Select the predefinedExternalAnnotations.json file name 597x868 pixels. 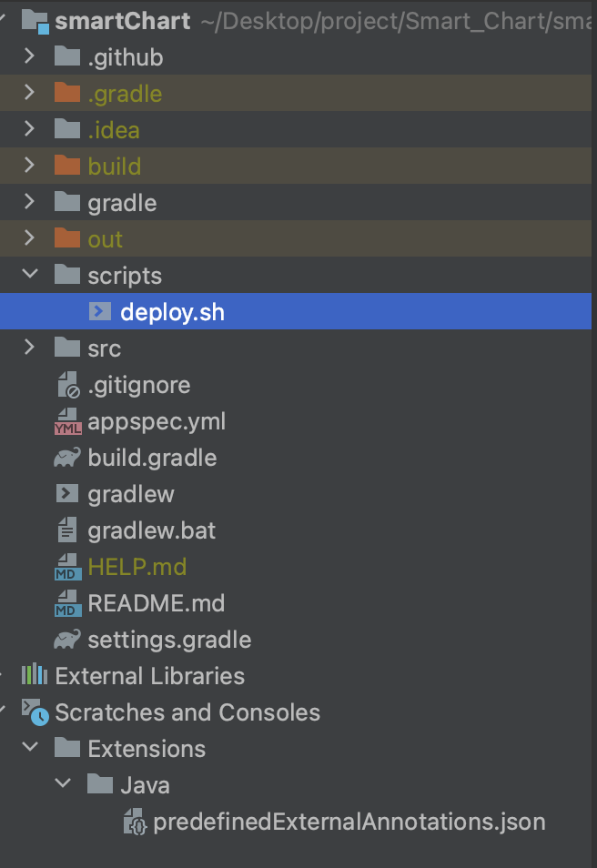point(349,822)
